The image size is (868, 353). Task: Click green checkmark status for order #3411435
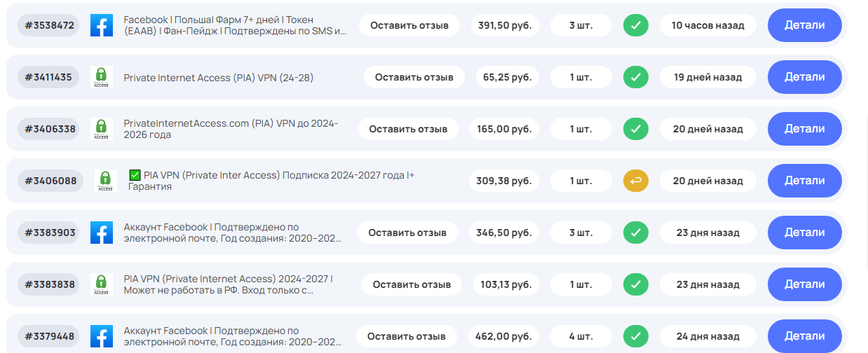pyautogui.click(x=636, y=77)
